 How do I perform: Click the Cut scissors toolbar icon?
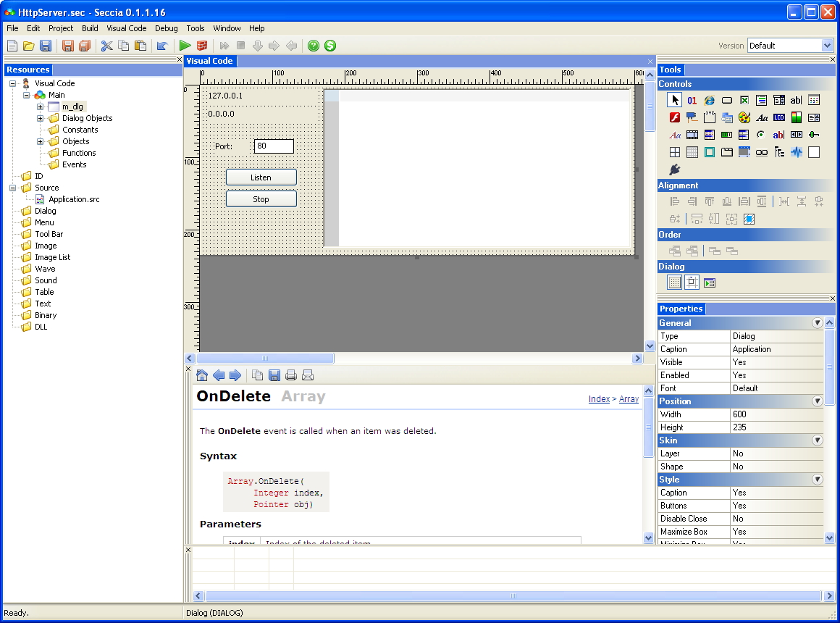(x=107, y=46)
